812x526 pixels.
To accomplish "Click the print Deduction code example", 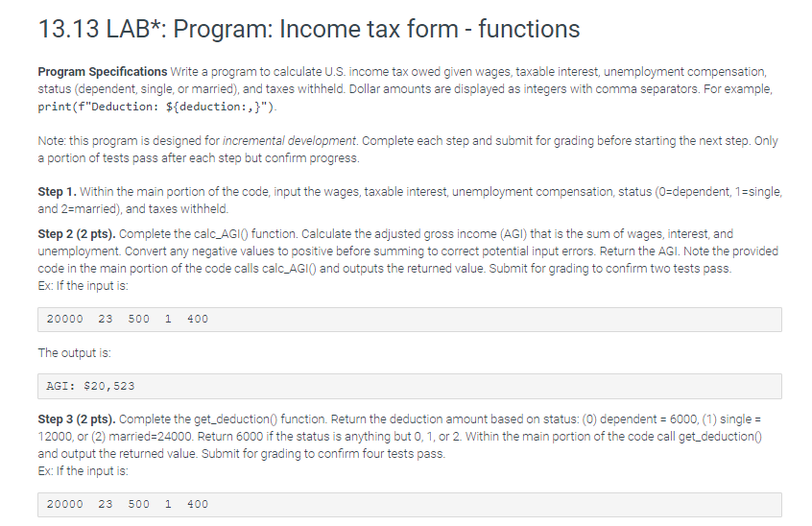I will [156, 107].
